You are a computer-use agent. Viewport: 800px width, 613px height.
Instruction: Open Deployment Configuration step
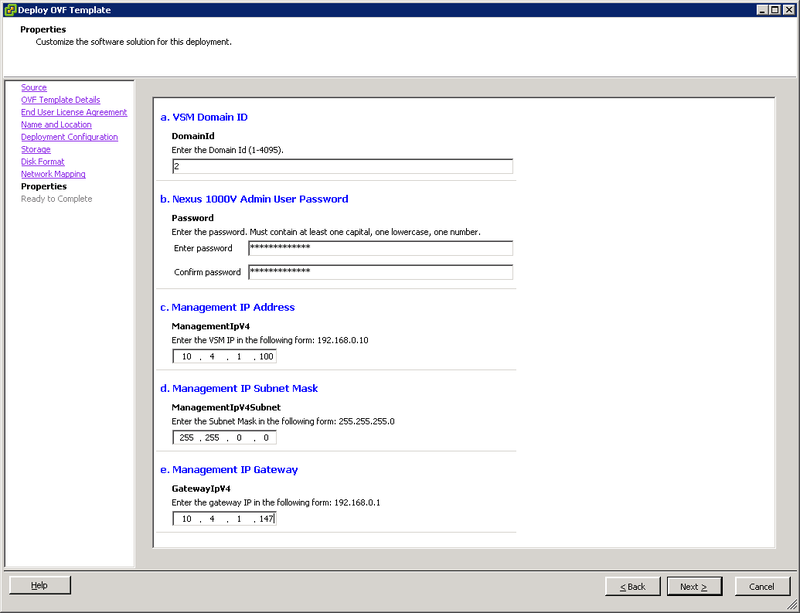[x=69, y=137]
